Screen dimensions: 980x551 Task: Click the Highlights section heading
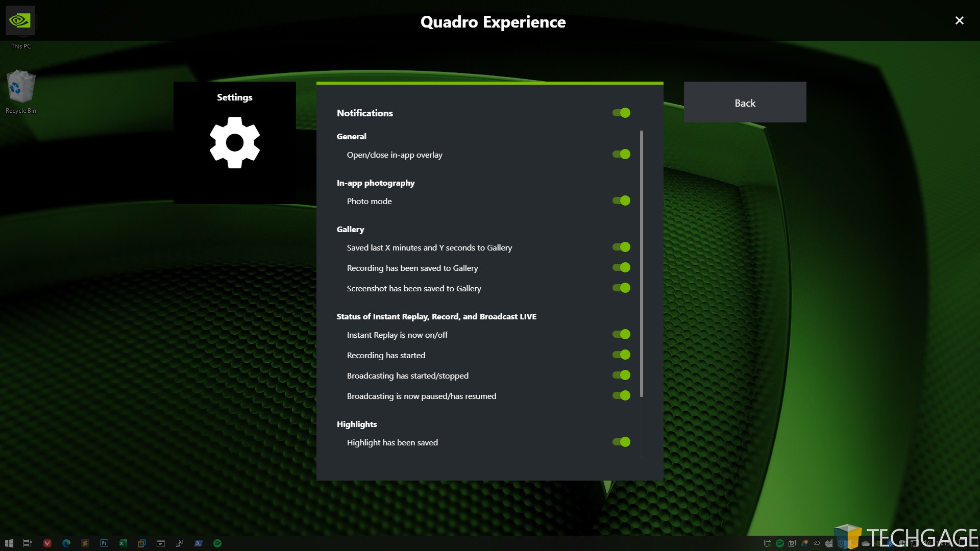[x=357, y=424]
